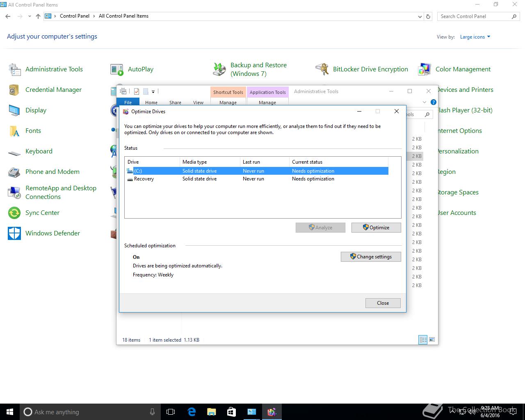Select Application Tools Manage tab
525x420 pixels.
tap(267, 103)
